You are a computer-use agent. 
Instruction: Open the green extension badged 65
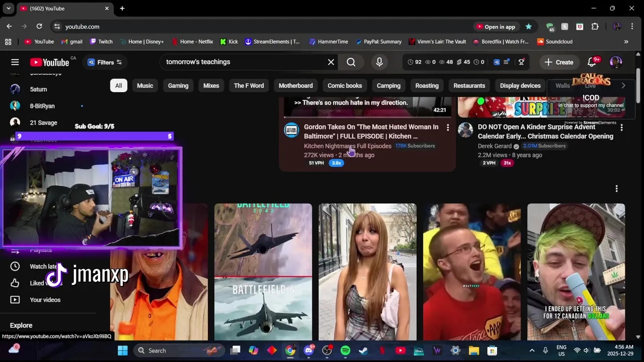(x=550, y=27)
